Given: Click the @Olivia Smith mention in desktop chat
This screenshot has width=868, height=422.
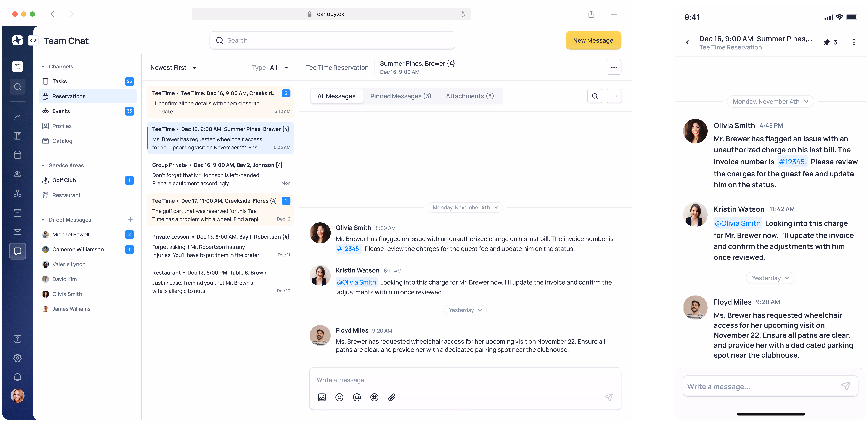Looking at the screenshot, I should tap(356, 282).
